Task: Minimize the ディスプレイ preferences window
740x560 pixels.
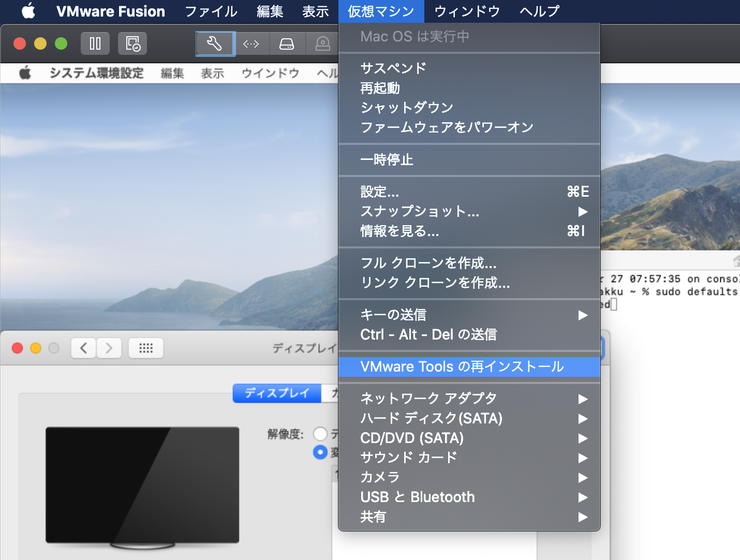Action: (x=36, y=348)
